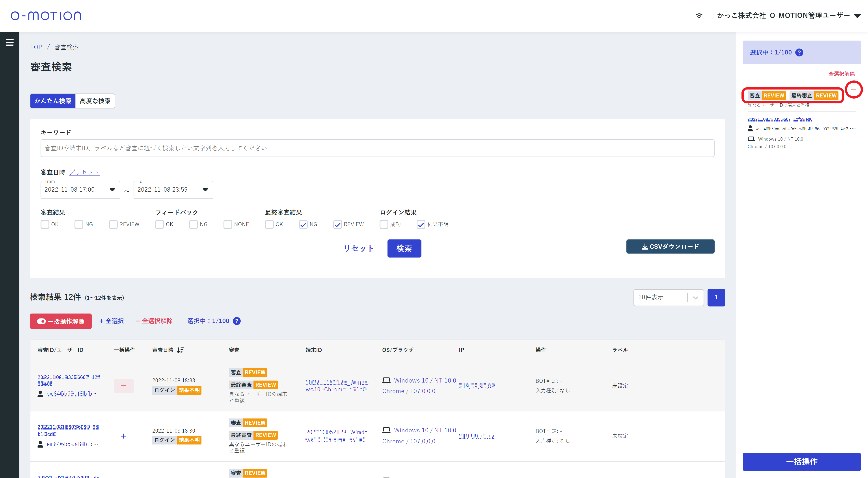
Task: Switch to 高度な検索 tab
Action: click(x=95, y=101)
